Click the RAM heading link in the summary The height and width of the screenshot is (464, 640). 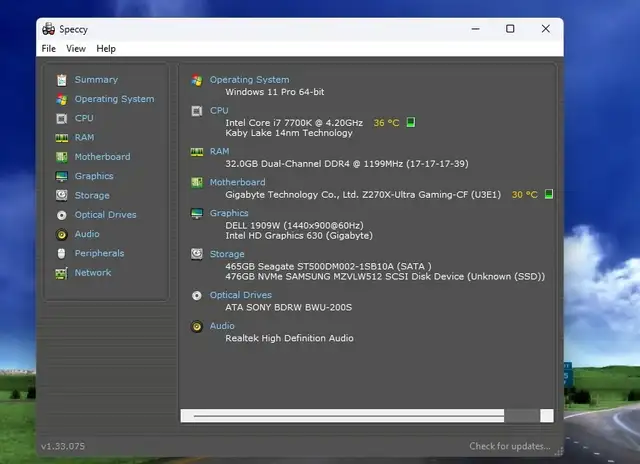pyautogui.click(x=220, y=151)
